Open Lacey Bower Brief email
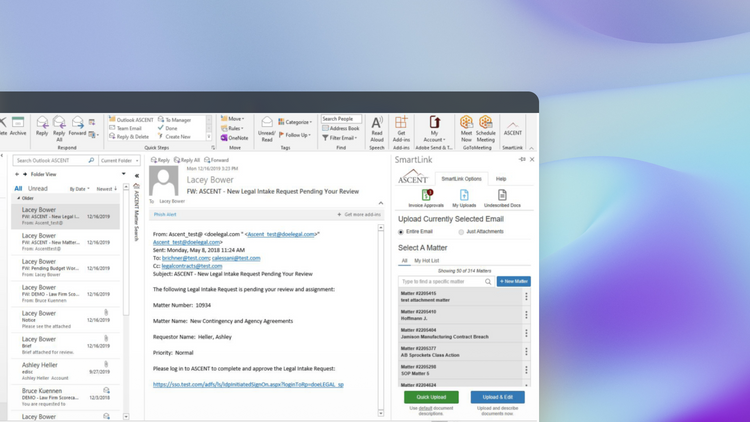Viewport: 750px width, 422px height. pos(66,345)
